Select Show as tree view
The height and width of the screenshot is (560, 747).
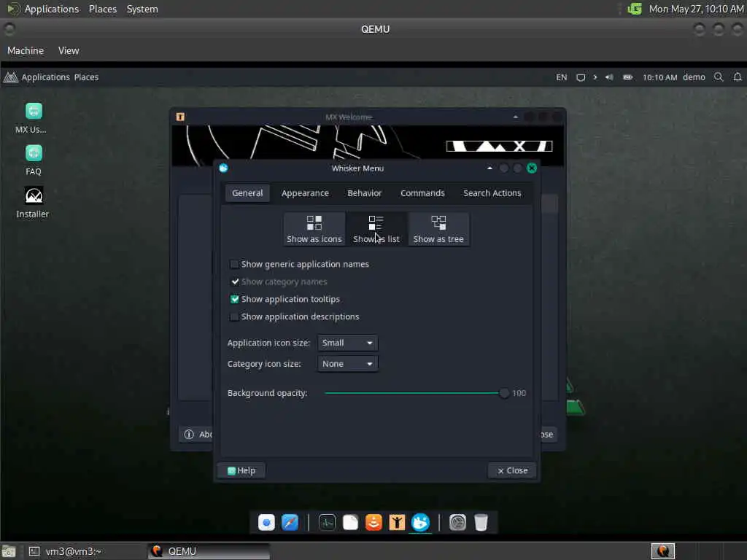click(438, 229)
